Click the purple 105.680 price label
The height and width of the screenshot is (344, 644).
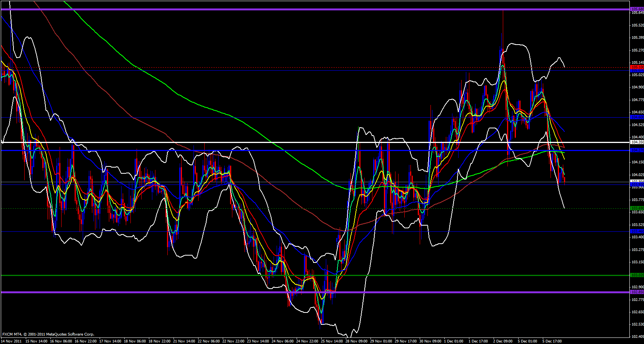pyautogui.click(x=637, y=9)
